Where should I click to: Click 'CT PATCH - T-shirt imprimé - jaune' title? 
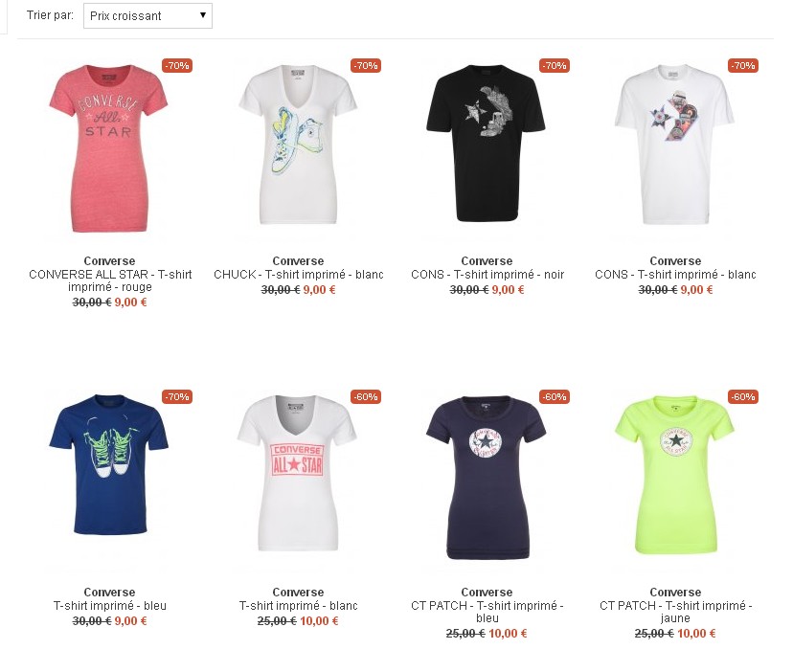pyautogui.click(x=675, y=612)
